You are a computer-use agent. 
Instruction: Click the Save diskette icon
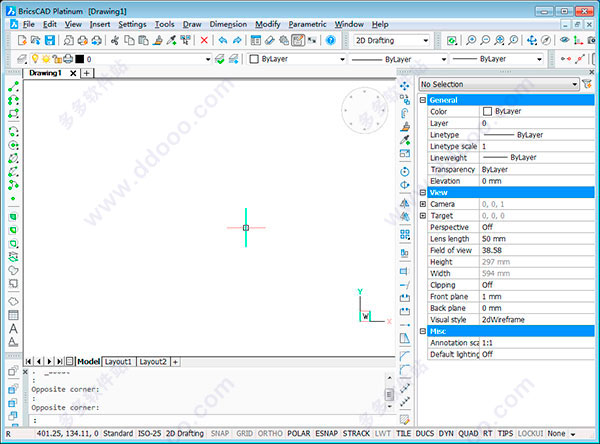(50, 40)
